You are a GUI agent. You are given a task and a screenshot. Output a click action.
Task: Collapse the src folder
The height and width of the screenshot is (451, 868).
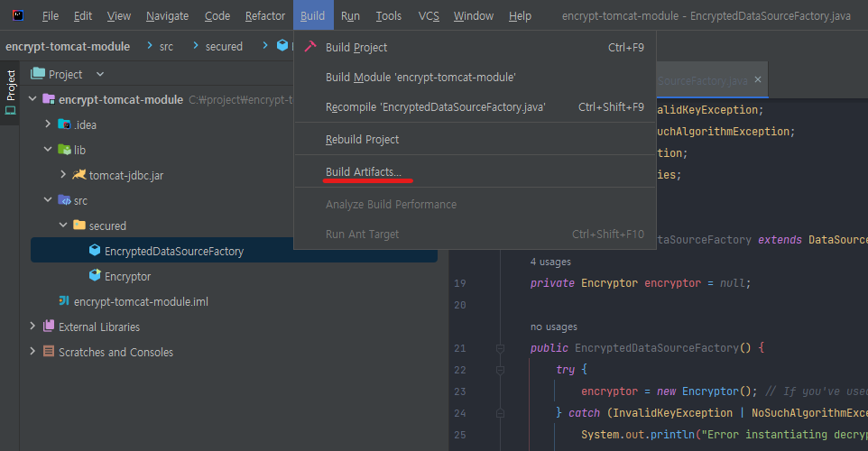coord(48,199)
